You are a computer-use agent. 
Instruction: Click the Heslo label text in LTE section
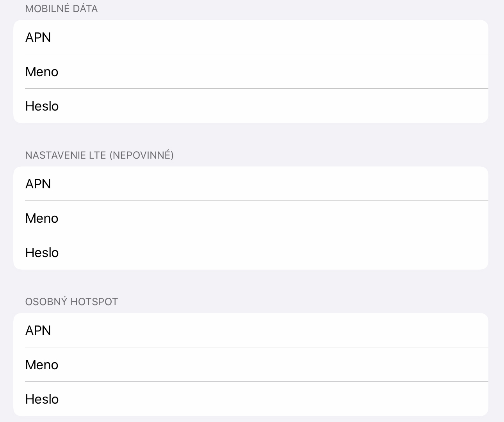click(x=42, y=253)
